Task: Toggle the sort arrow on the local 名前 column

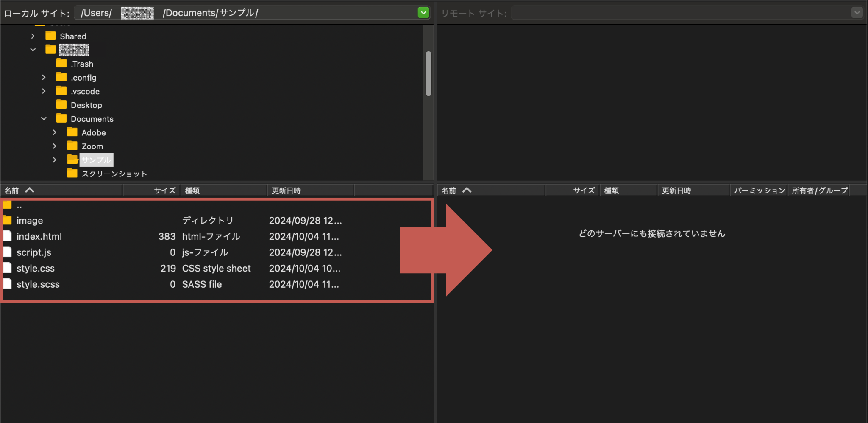Action: [x=30, y=190]
